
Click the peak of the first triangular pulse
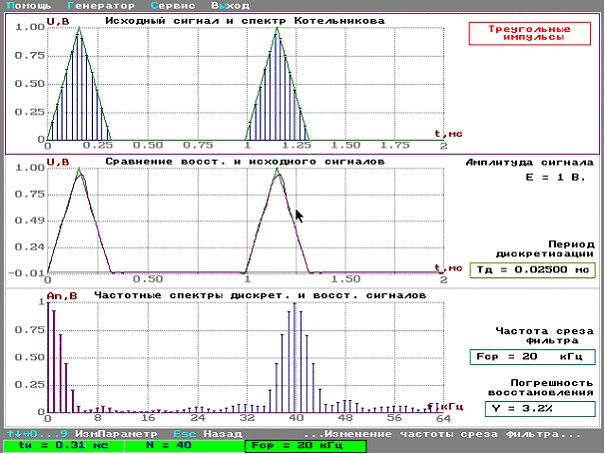80,30
